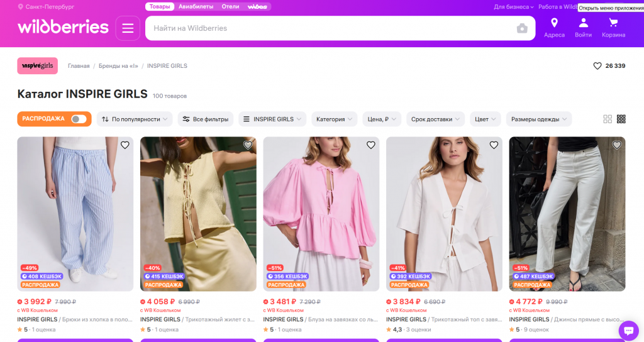Select the wibes tab
644x342 pixels.
point(257,6)
